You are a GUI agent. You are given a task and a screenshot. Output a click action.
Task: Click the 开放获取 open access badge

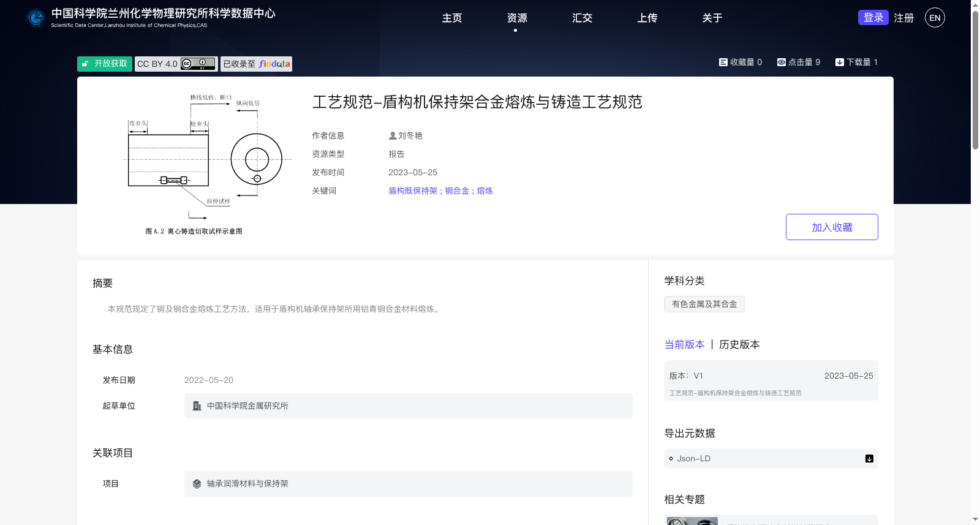tap(105, 64)
